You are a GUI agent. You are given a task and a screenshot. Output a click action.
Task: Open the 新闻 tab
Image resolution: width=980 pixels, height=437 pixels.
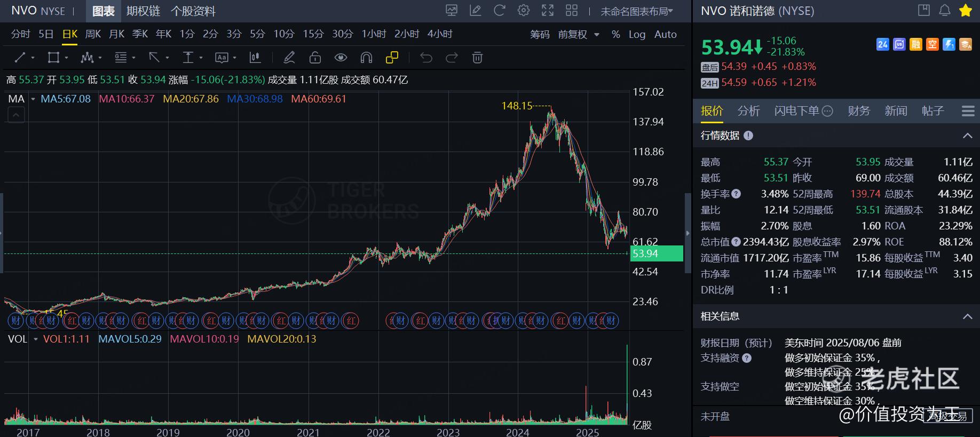point(896,110)
